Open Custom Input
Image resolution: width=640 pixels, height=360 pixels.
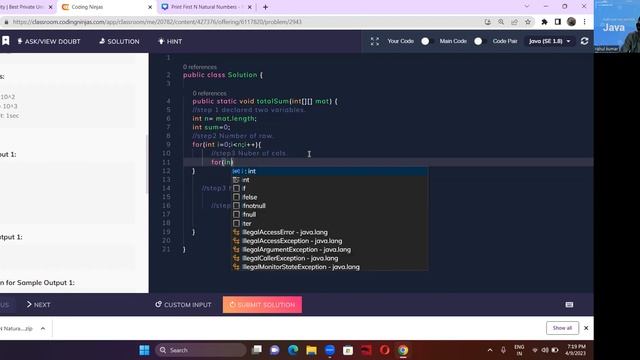pos(183,304)
